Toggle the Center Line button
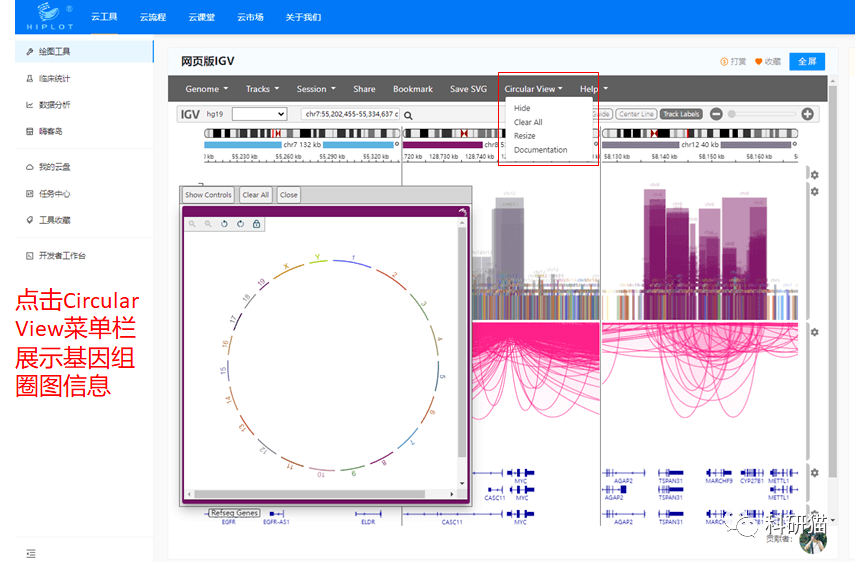Image resolution: width=855 pixels, height=562 pixels. (636, 114)
